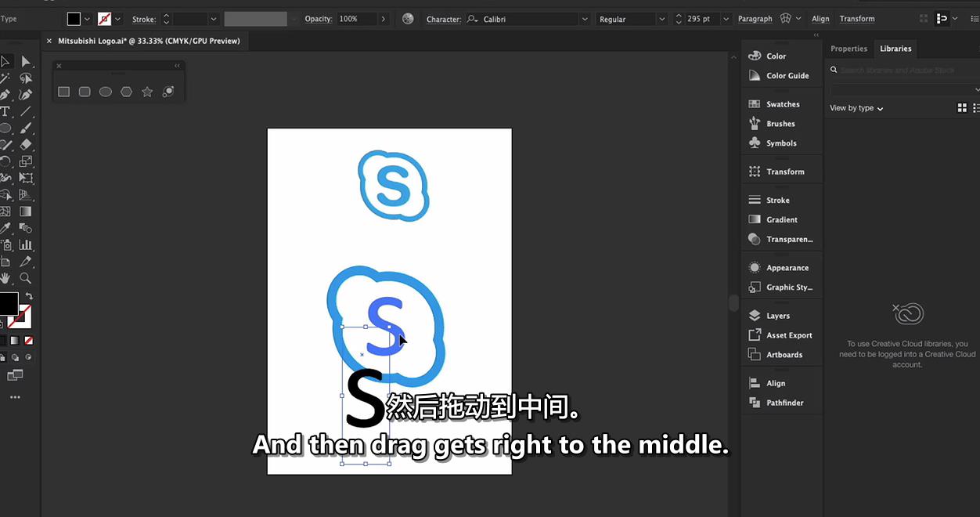The height and width of the screenshot is (517, 980).
Task: Activate the Free Transform tool
Action: pos(26,178)
